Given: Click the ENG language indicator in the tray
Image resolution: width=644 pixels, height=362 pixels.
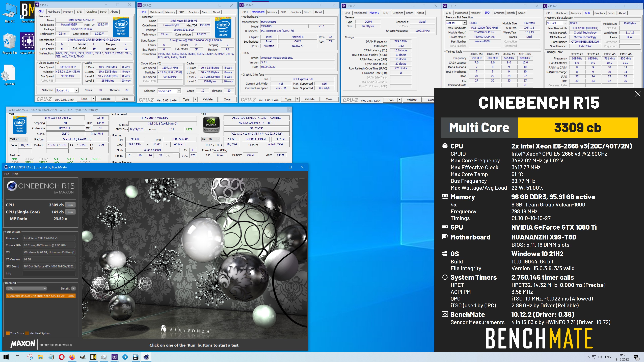Looking at the screenshot, I should [x=608, y=357].
